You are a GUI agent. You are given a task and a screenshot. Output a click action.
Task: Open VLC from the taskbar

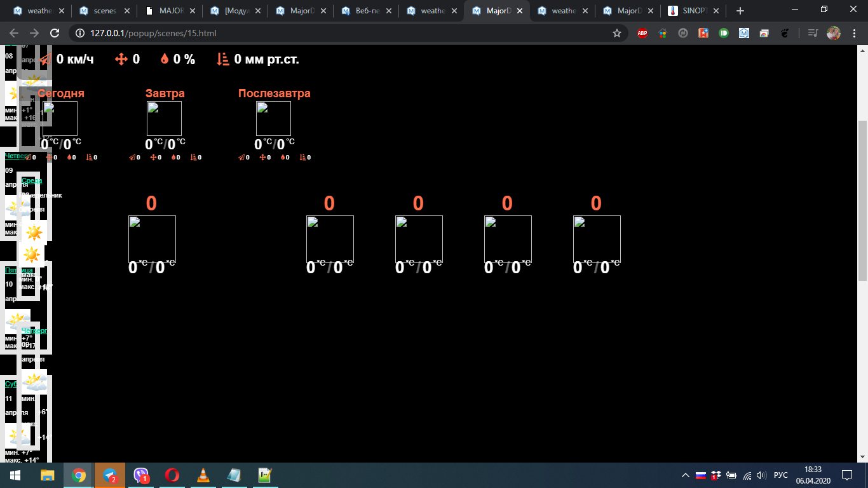pos(203,475)
